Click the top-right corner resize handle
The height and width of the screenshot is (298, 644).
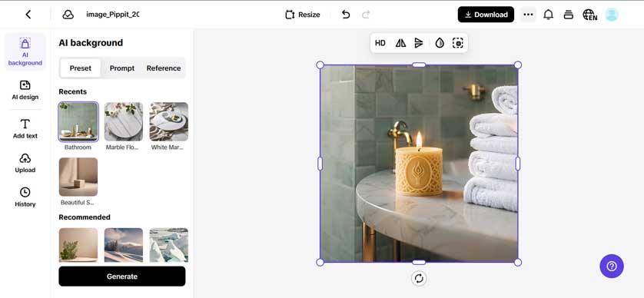518,65
